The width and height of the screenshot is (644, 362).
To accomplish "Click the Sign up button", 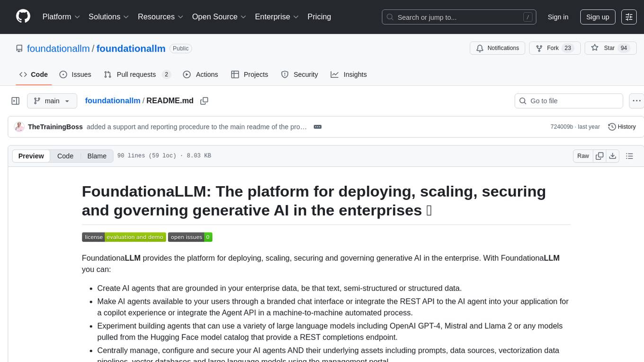I will click(598, 17).
